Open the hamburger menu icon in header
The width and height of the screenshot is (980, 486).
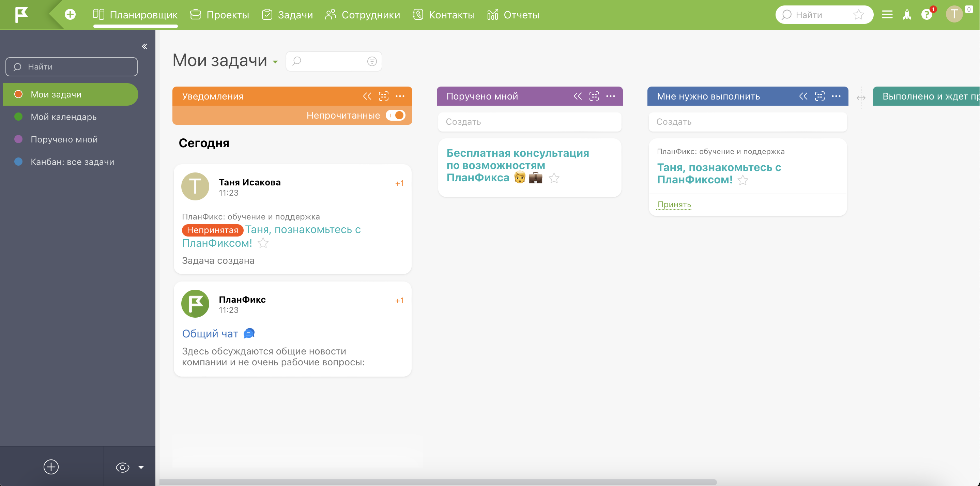tap(887, 14)
